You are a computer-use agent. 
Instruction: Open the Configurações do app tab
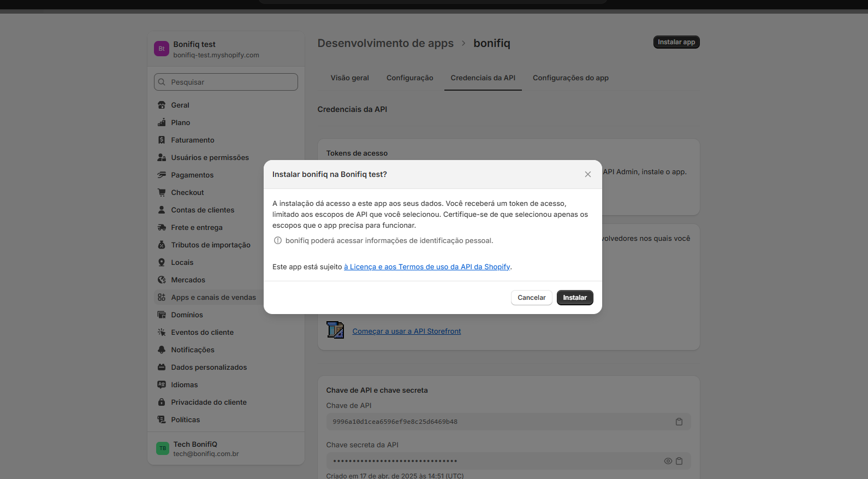pyautogui.click(x=570, y=78)
